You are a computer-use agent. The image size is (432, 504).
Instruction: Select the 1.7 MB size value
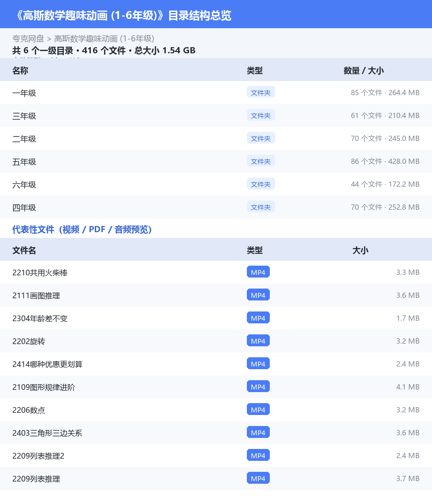point(408,318)
